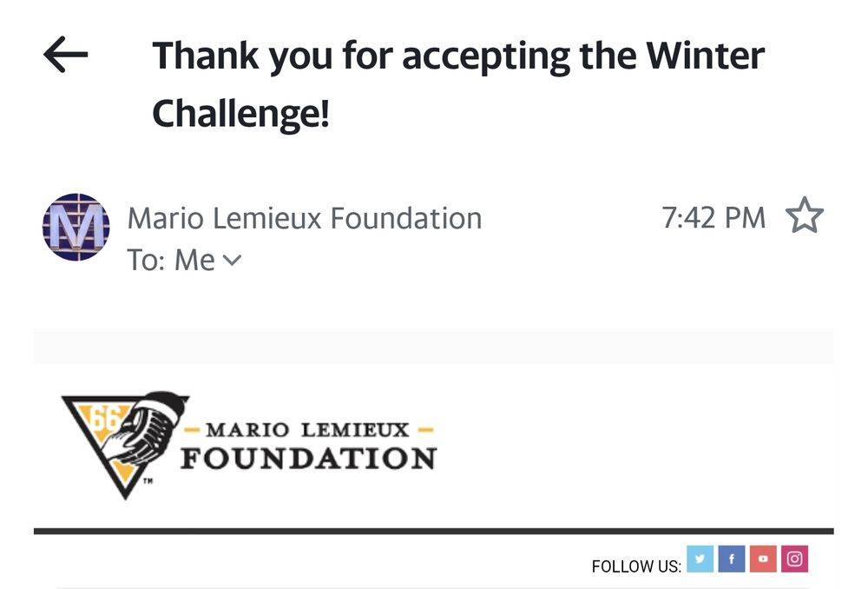Star this email from Mario Lemieux Foundation
This screenshot has width=868, height=589.
click(x=803, y=217)
